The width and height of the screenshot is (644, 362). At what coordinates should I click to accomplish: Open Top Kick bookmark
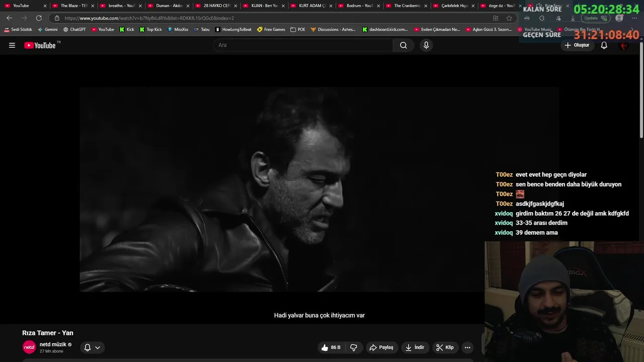tap(151, 30)
